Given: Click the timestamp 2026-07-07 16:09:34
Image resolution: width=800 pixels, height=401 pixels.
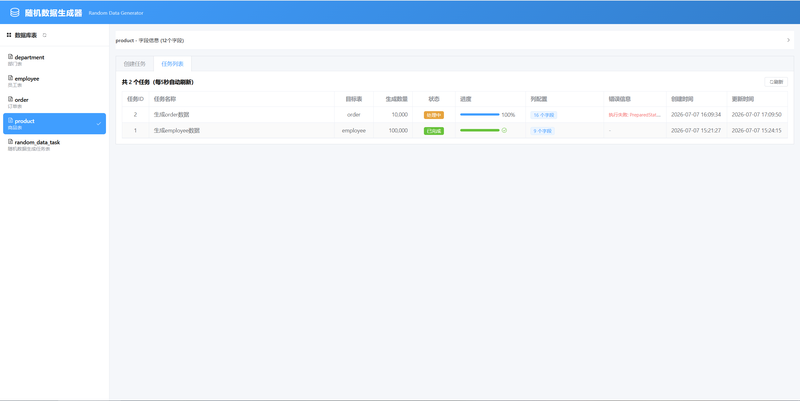Looking at the screenshot, I should click(x=696, y=115).
